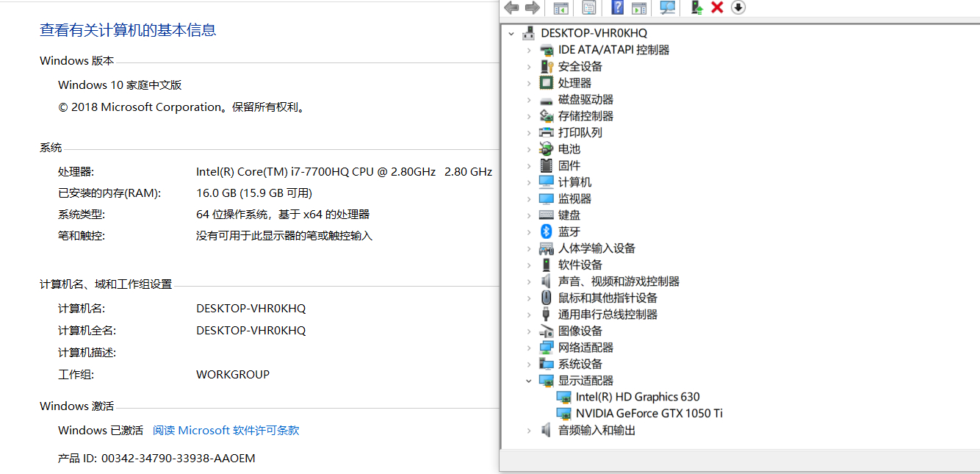Viewport: 980px width, 474px height.
Task: Click the processor value Intel(R) Core(TM) i7-7700HQ
Action: pyautogui.click(x=344, y=172)
